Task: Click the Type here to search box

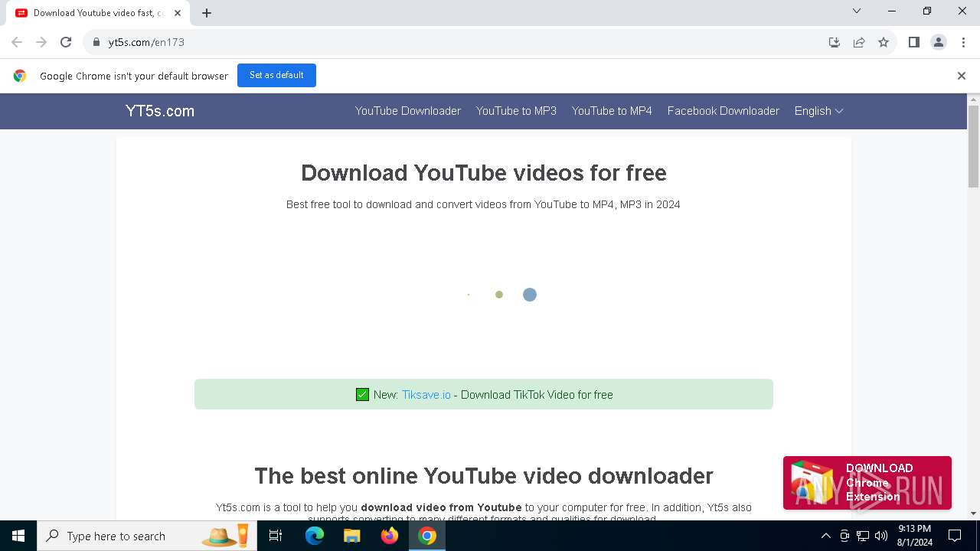Action: [145, 536]
